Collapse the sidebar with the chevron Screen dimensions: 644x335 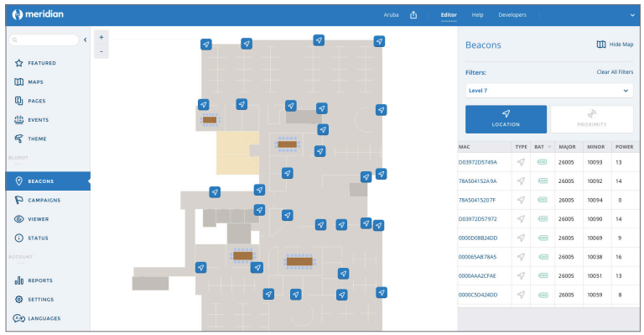click(85, 39)
